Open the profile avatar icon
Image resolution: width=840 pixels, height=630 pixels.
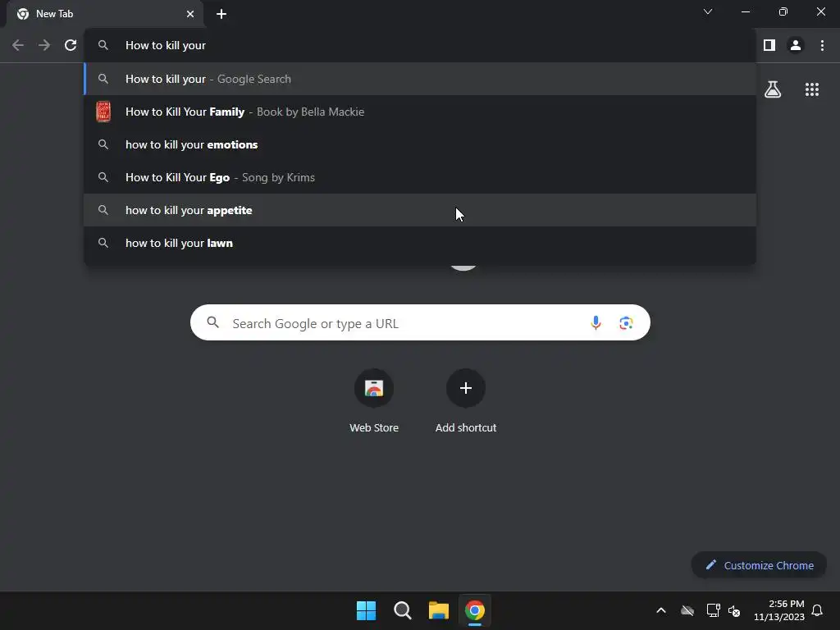coord(796,46)
